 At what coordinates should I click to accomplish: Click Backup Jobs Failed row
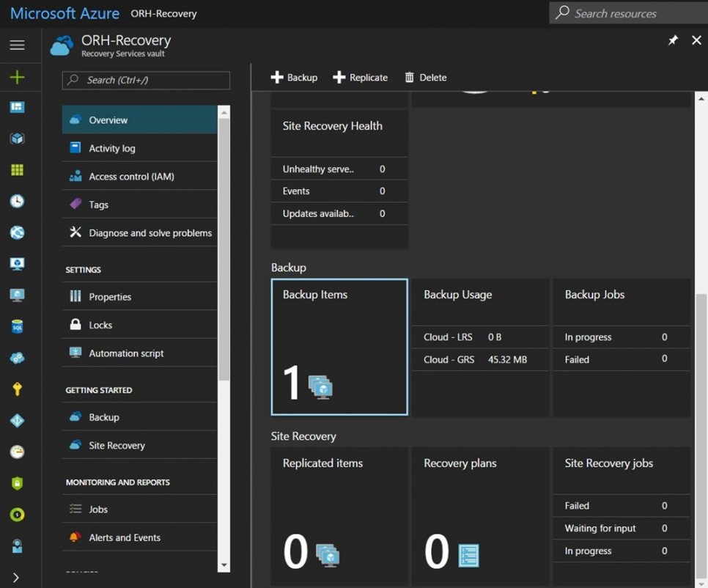tap(622, 359)
